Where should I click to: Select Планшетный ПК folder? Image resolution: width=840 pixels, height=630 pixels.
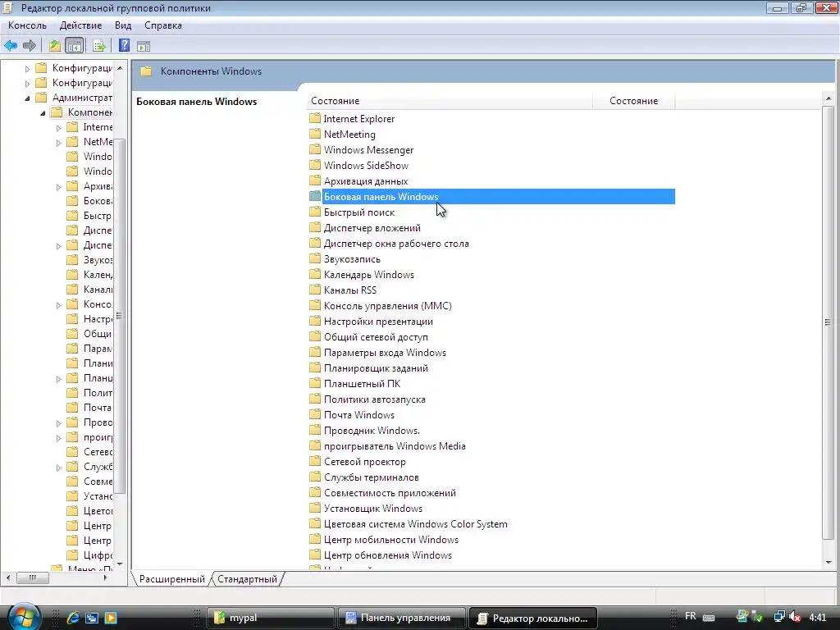click(x=354, y=384)
